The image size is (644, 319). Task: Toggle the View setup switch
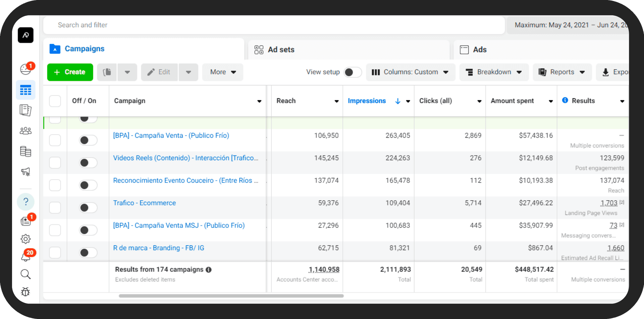point(353,72)
